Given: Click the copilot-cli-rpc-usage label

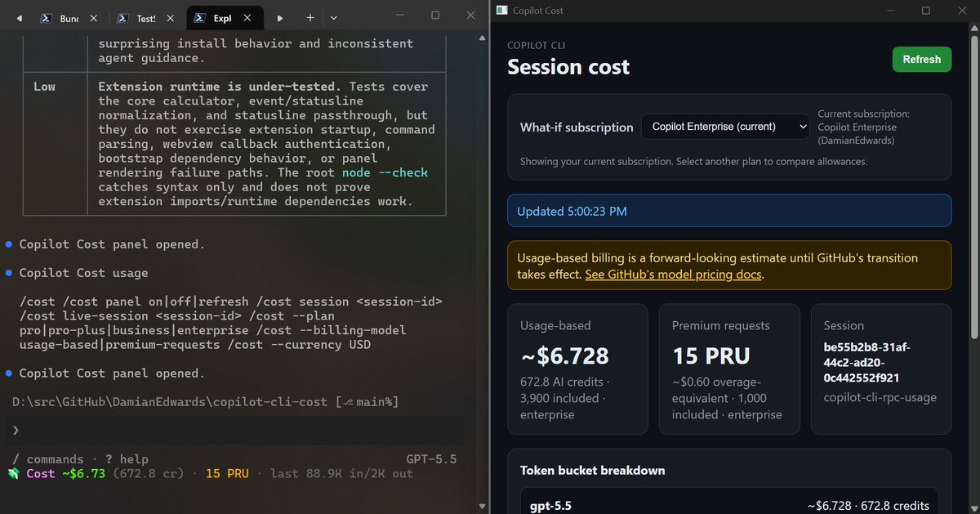Looking at the screenshot, I should [x=880, y=398].
